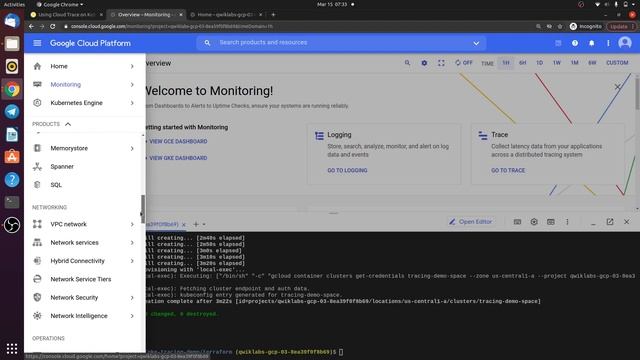Open the user account avatar

625,42
